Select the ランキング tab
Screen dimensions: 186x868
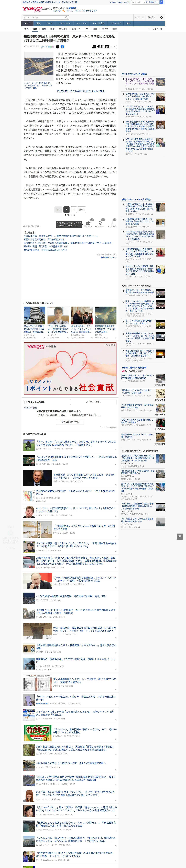pyautogui.click(x=115, y=24)
